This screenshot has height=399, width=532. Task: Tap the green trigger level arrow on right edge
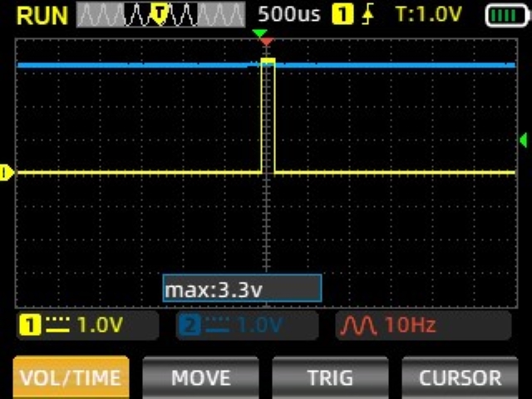524,140
